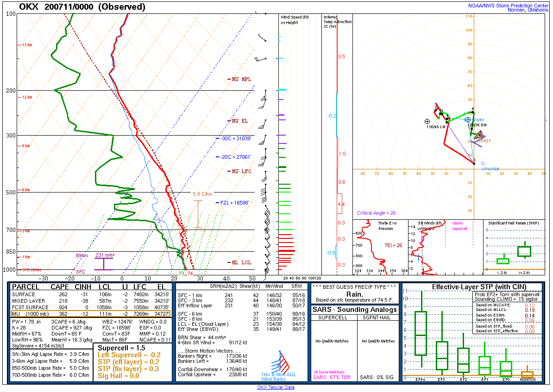The height and width of the screenshot is (392, 553).
Task: Click the SARS: 67% TOR result
Action: point(332,377)
